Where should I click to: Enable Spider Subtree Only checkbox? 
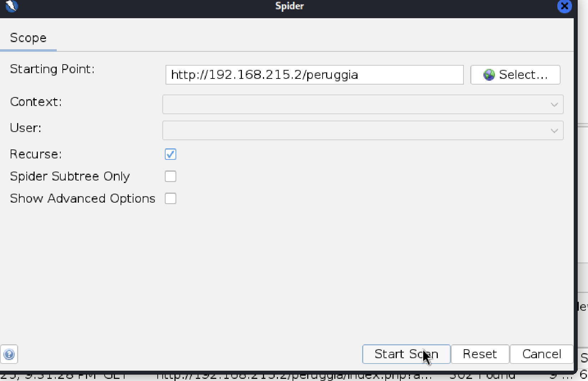171,176
